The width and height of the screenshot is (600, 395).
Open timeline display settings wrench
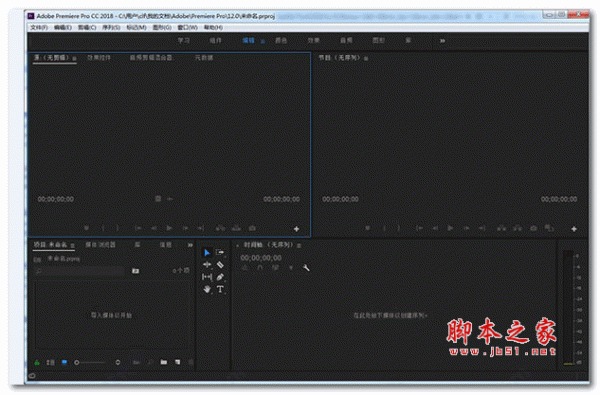306,268
